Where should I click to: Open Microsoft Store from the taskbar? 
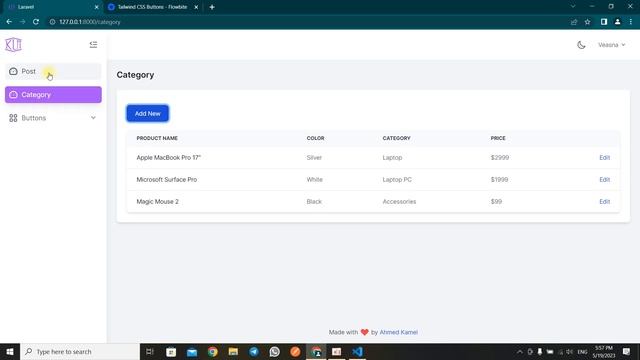pyautogui.click(x=171, y=351)
